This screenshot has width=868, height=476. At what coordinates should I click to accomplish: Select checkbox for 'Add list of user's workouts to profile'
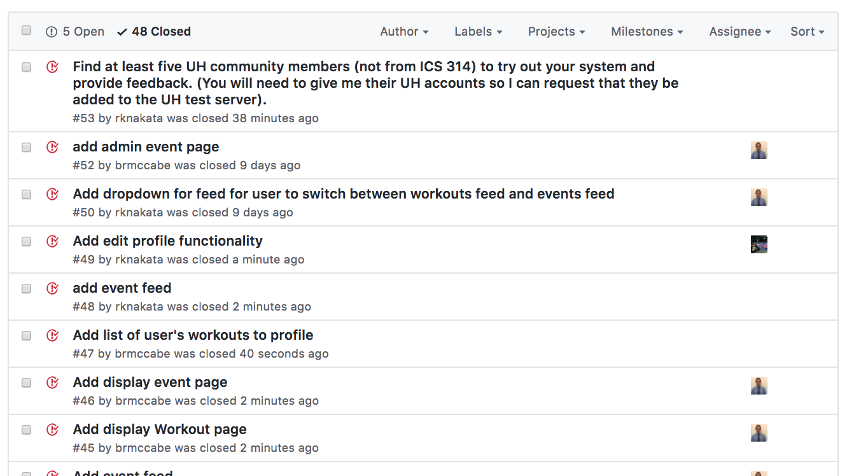pos(26,335)
